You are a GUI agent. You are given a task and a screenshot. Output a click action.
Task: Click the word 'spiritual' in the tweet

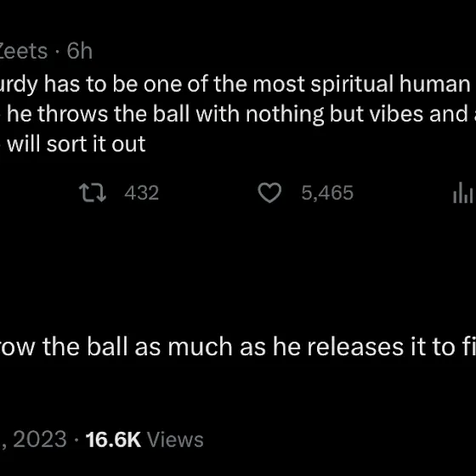click(x=352, y=84)
